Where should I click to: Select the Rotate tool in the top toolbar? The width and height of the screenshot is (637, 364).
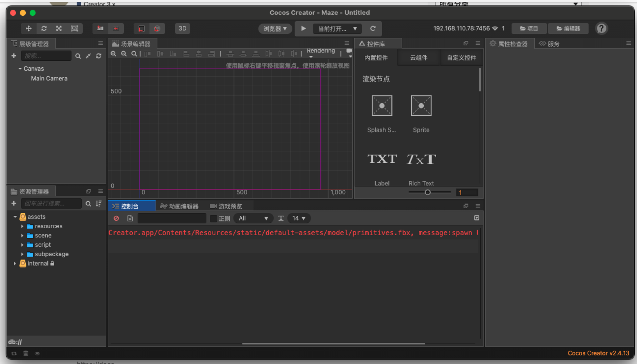tap(44, 28)
